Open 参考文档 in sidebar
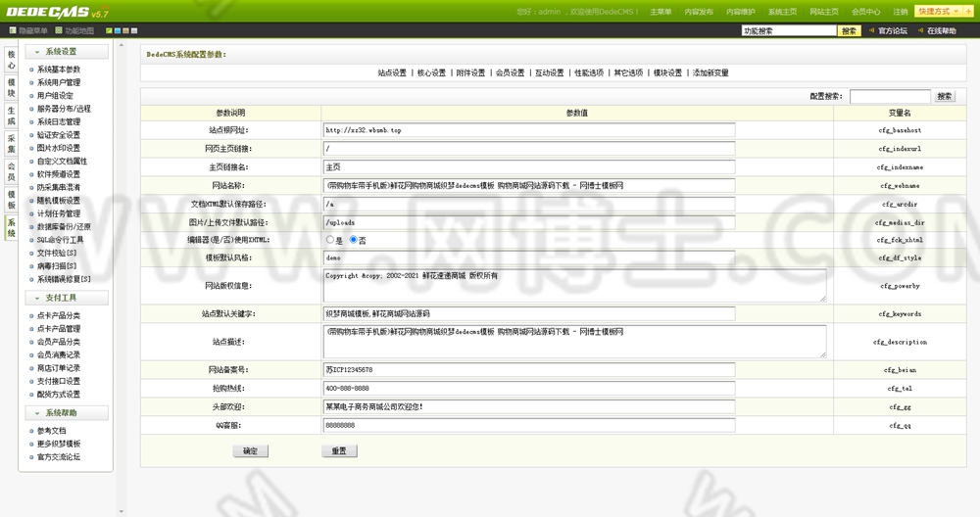This screenshot has width=980, height=517. point(51,431)
